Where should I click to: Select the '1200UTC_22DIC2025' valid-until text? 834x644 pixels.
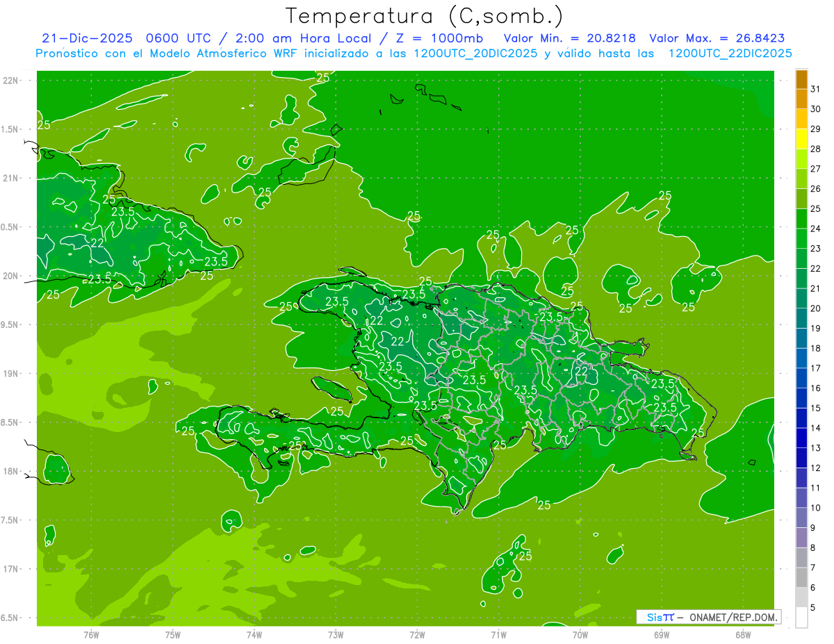tap(730, 53)
